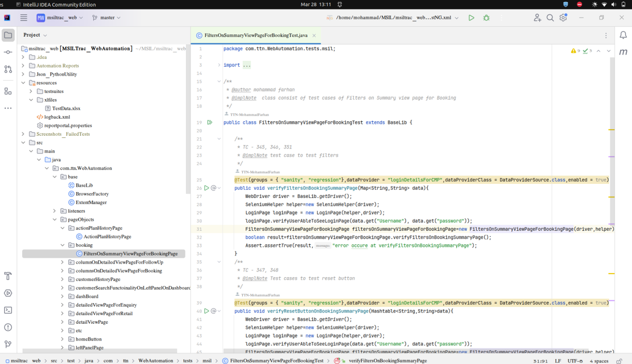Expand the listeners package
This screenshot has height=364, width=632.
(54, 211)
